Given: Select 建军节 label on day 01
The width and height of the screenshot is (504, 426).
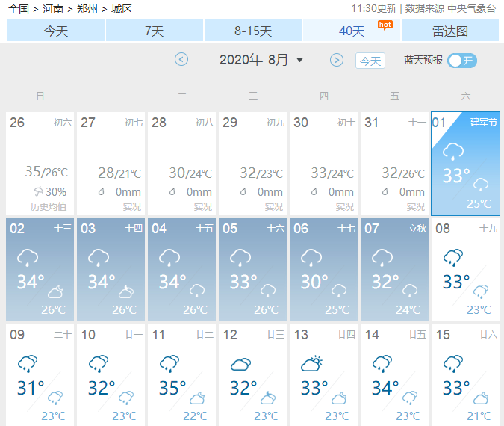Looking at the screenshot, I should click(484, 122).
